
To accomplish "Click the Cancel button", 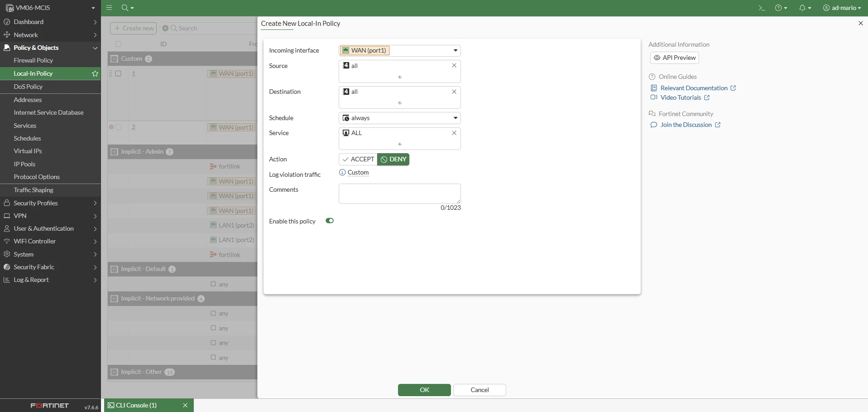I will (480, 390).
